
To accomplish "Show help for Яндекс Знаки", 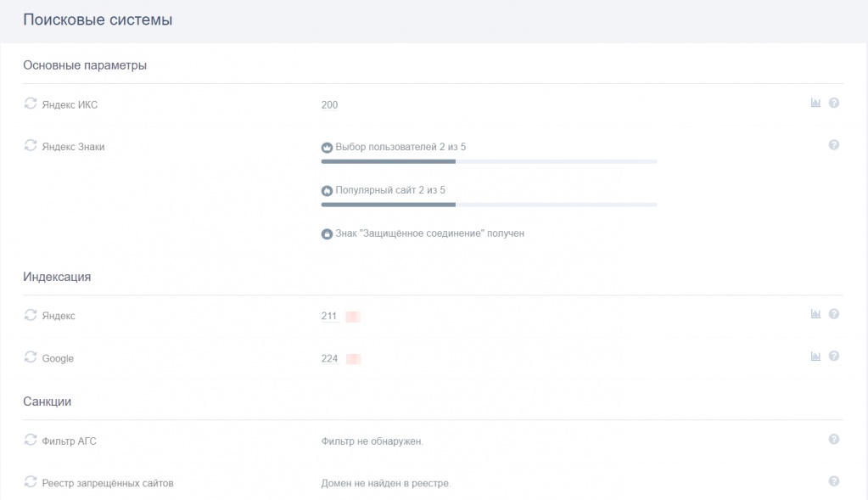I will pos(834,145).
